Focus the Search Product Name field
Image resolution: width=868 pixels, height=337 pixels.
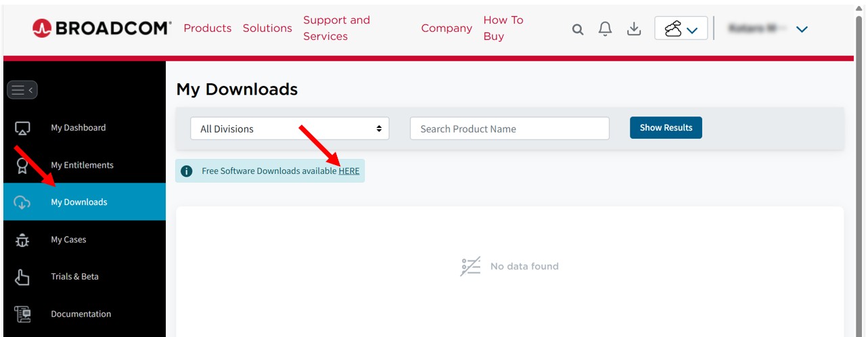click(x=509, y=129)
